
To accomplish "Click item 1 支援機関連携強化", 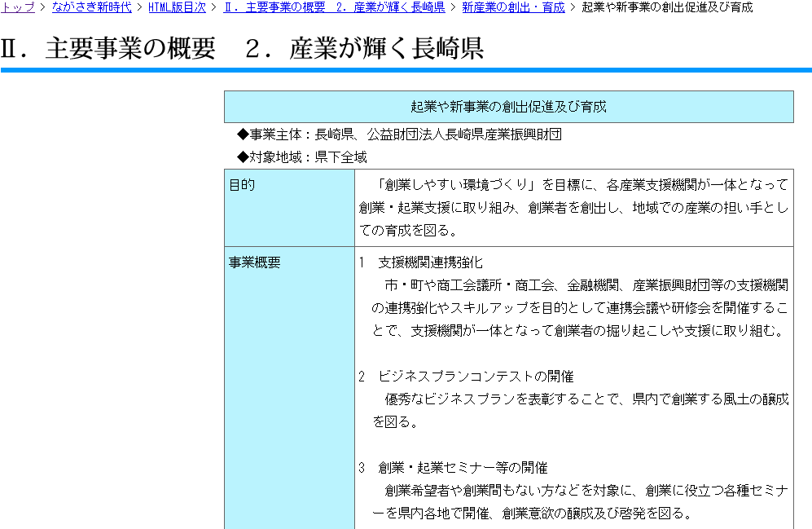I will [420, 262].
